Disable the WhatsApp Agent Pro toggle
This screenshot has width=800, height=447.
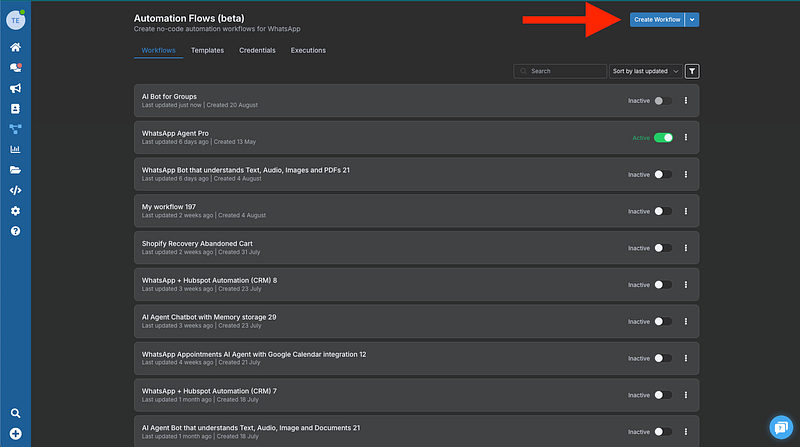point(663,137)
